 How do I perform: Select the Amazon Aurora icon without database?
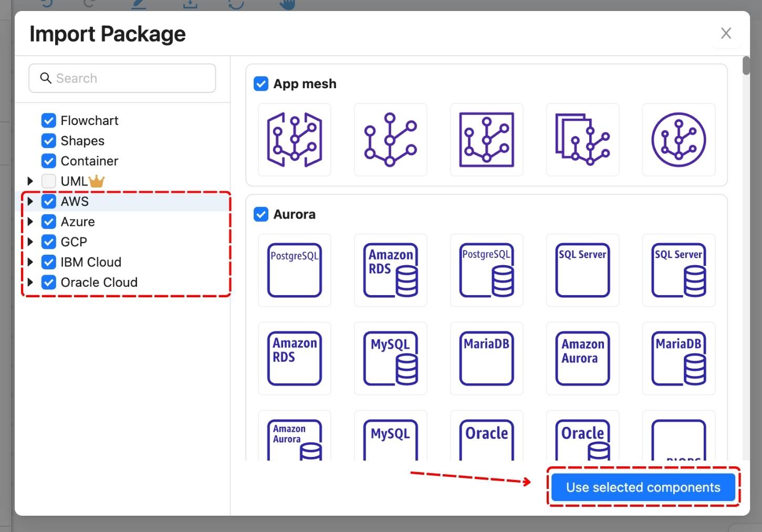[582, 358]
